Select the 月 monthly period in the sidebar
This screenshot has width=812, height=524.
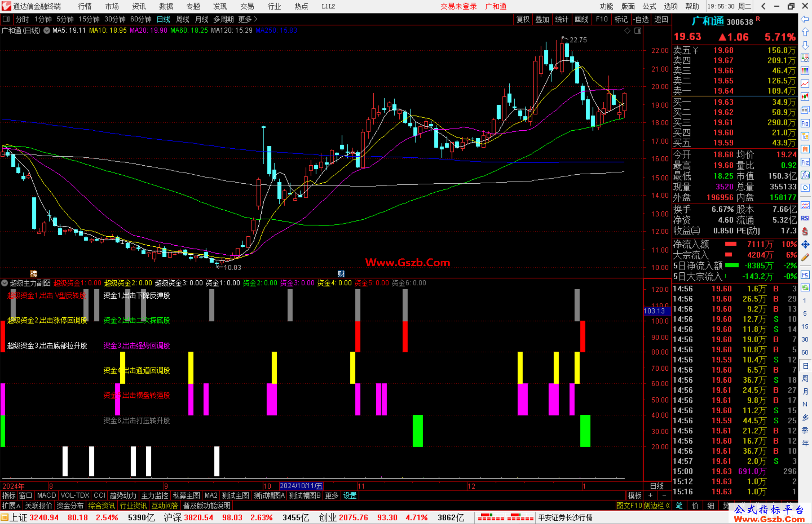click(x=805, y=391)
